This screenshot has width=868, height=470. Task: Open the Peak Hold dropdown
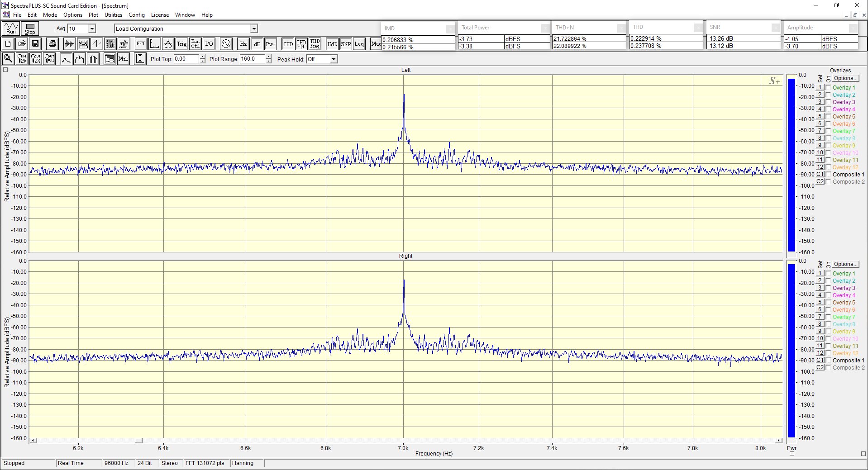point(334,59)
